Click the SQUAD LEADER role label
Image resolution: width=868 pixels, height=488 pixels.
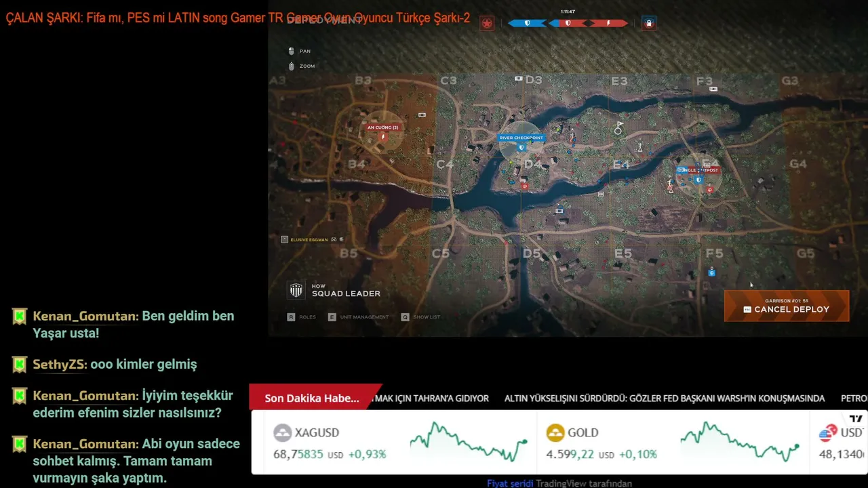(346, 293)
